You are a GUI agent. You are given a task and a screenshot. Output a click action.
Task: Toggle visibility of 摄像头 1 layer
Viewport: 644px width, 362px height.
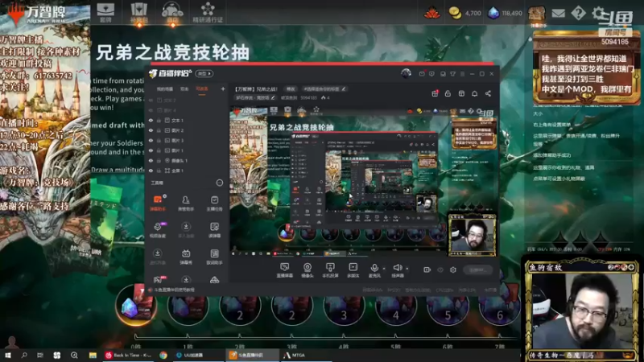click(x=151, y=160)
